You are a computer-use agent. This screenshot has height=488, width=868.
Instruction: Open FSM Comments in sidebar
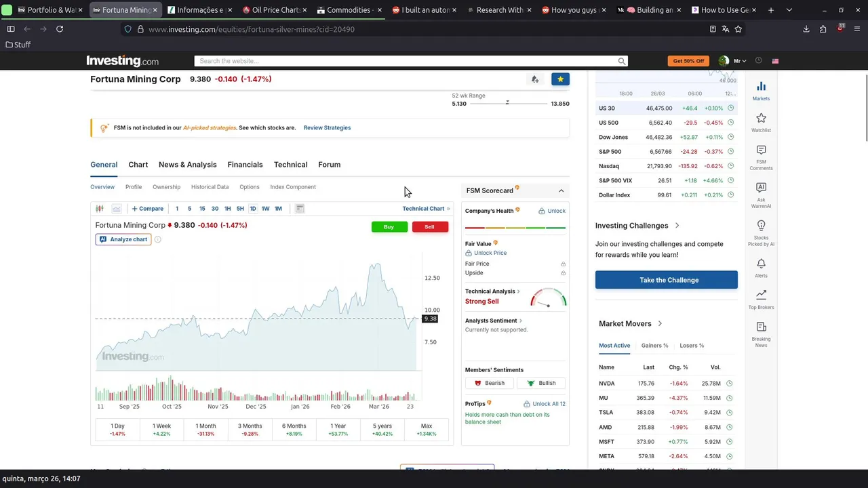pos(761,157)
